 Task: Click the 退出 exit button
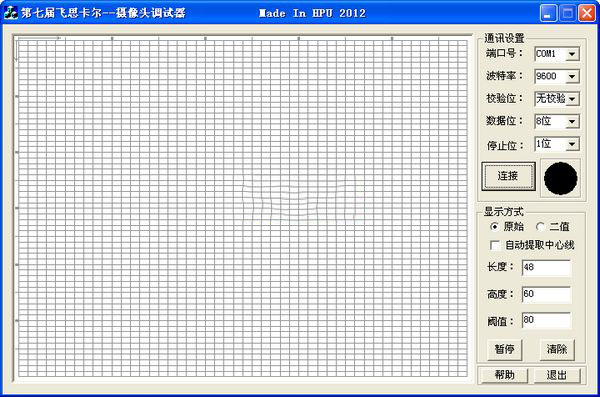tap(557, 375)
